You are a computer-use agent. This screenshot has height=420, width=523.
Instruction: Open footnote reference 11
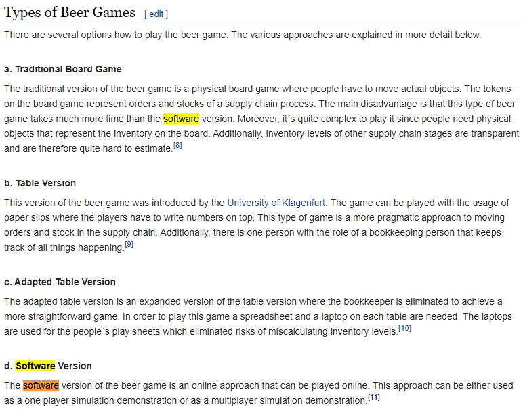[x=374, y=398]
